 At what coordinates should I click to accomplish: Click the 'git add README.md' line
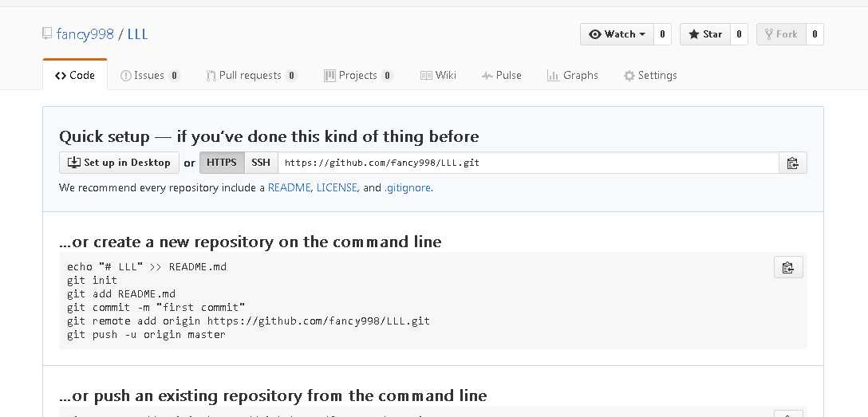click(x=121, y=293)
